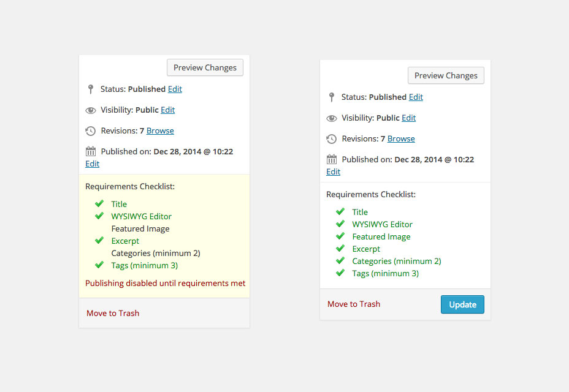Click the Revisions clock icon in left panel

tap(90, 131)
